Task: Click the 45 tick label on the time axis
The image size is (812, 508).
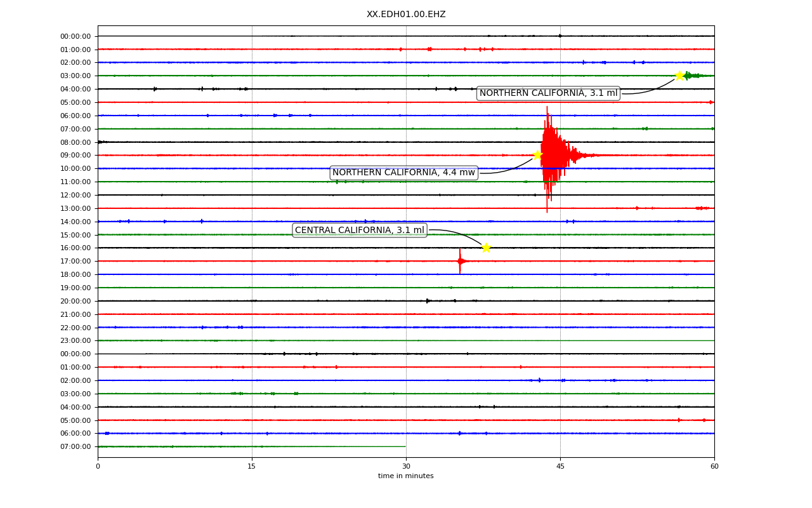Action: pos(560,467)
